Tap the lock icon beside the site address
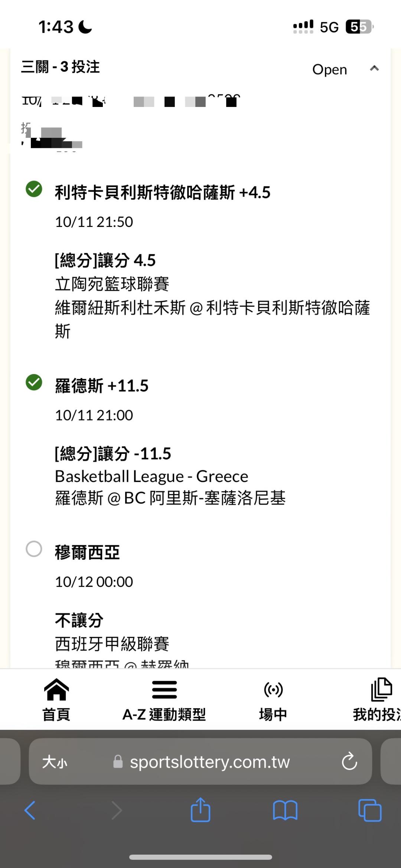Viewport: 401px width, 868px height. [118, 762]
